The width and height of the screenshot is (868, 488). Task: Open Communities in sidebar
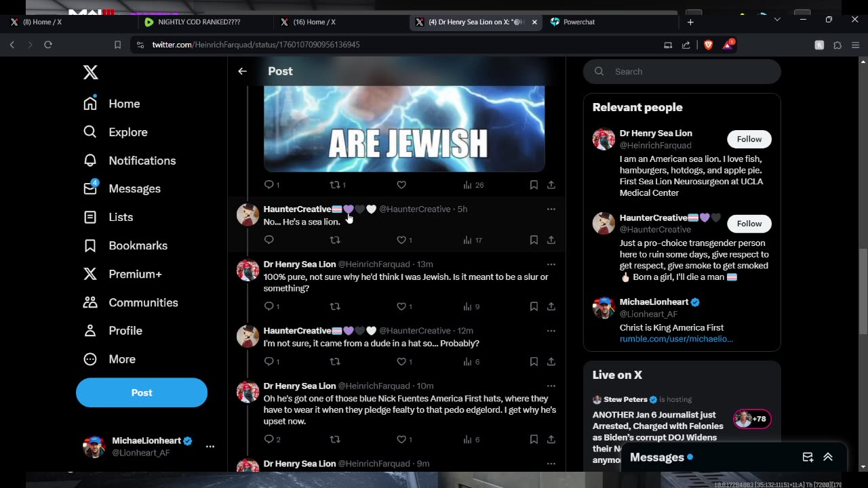[130, 302]
